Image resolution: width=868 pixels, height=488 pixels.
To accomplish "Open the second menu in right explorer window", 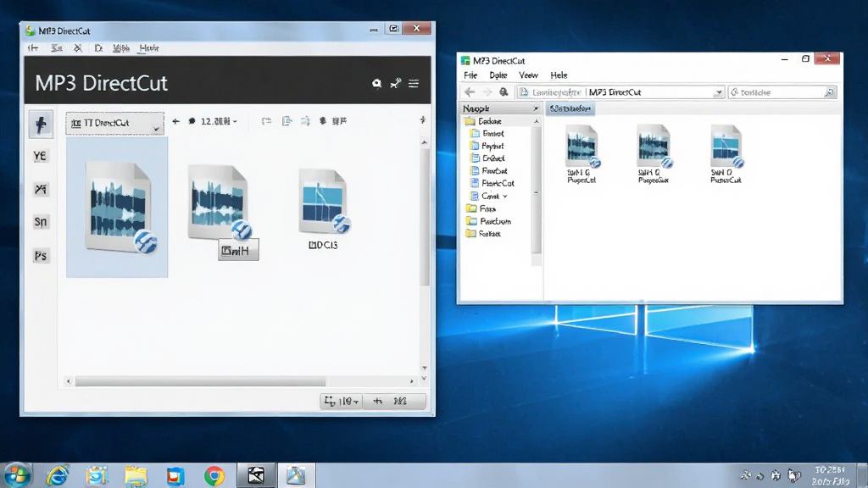I will pos(498,75).
